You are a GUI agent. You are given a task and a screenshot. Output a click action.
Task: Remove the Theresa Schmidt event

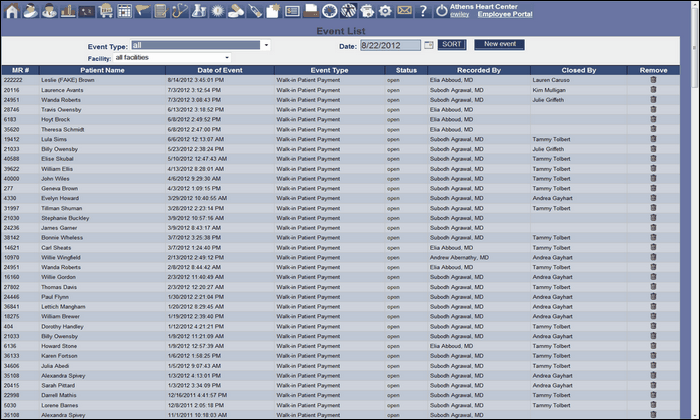(653, 129)
